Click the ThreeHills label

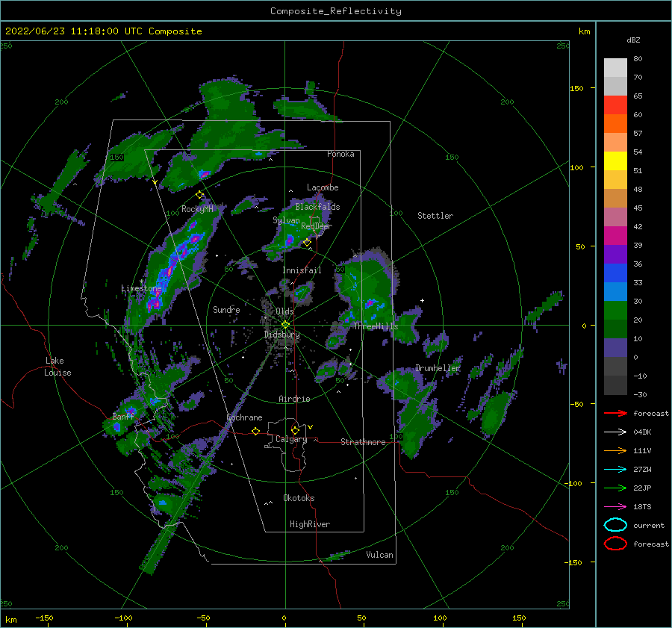coord(376,326)
